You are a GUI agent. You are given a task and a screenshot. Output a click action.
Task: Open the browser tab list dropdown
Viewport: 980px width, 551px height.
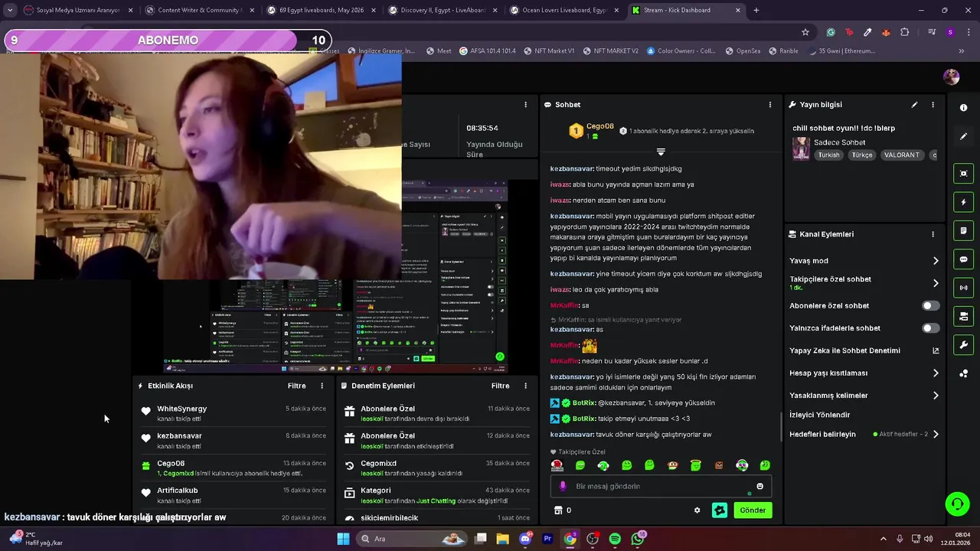point(10,10)
